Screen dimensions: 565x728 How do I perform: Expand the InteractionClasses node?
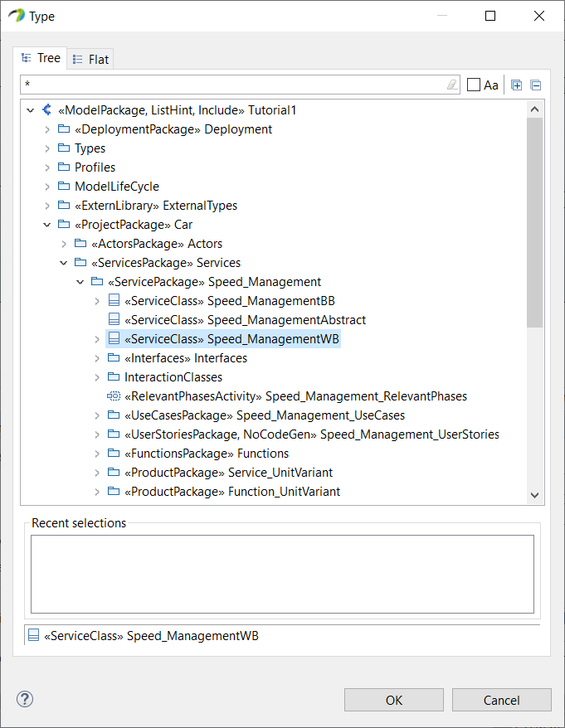[97, 377]
